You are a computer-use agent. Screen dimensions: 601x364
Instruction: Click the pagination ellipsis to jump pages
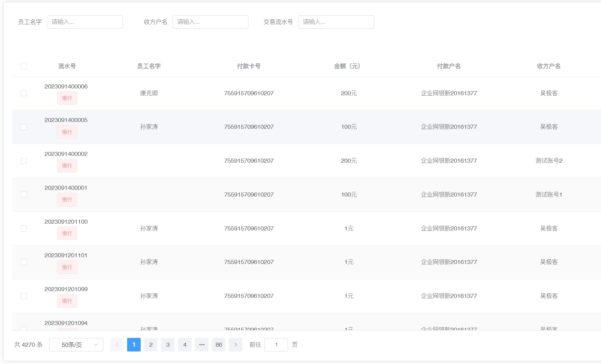202,345
